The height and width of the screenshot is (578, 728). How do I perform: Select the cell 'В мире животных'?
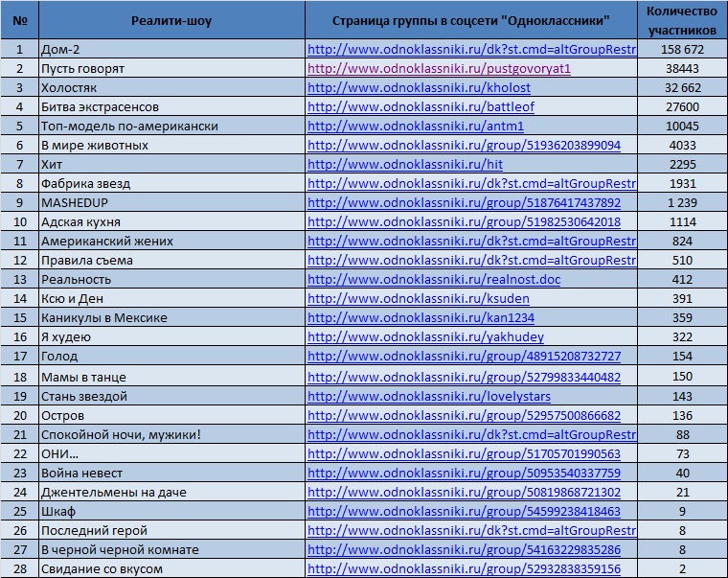171,146
